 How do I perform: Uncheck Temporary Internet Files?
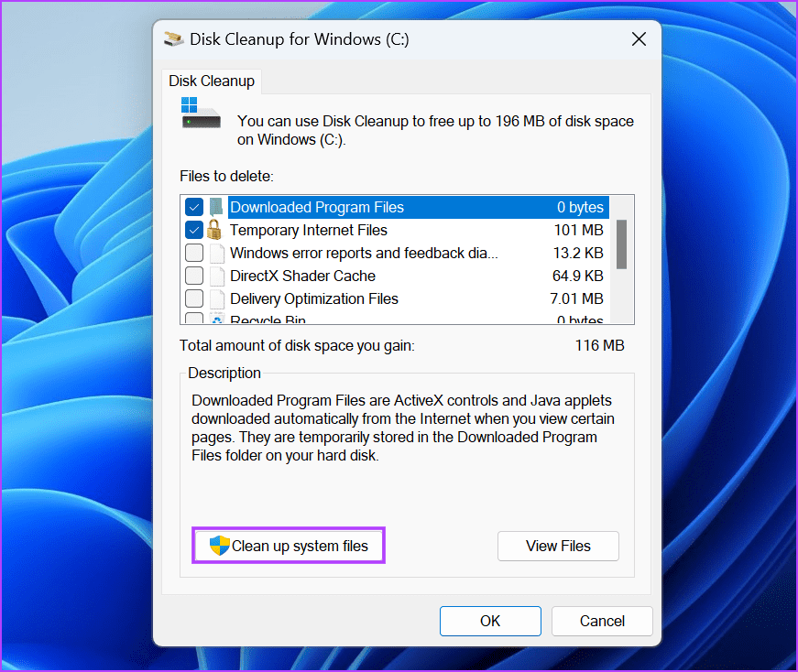coord(194,230)
